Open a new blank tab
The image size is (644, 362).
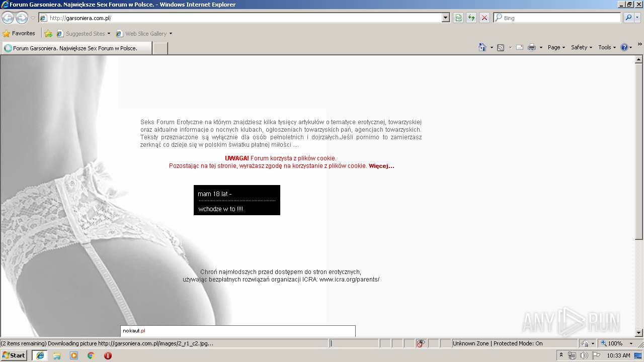160,48
